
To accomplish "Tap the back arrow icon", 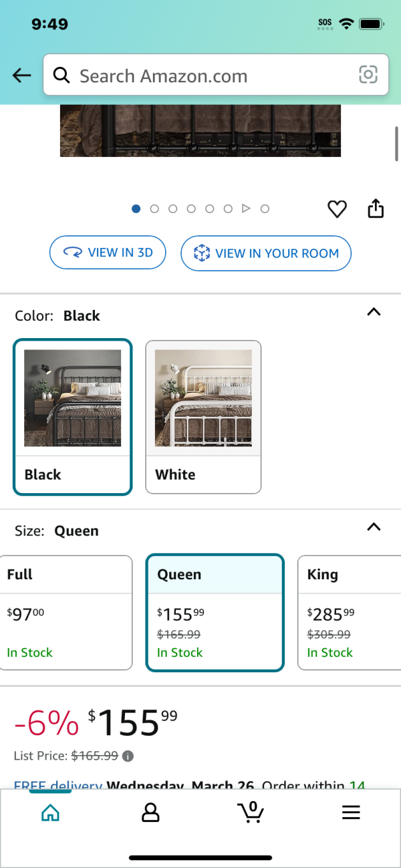I will 22,76.
